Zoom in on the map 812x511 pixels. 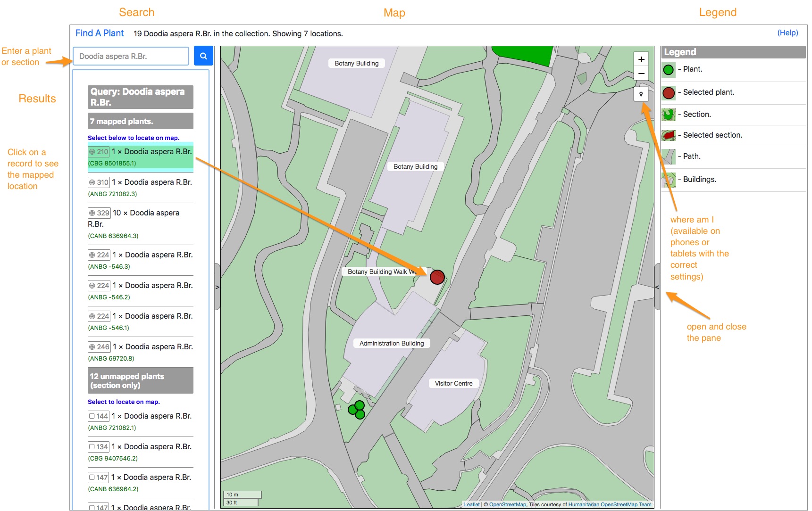[x=641, y=59]
